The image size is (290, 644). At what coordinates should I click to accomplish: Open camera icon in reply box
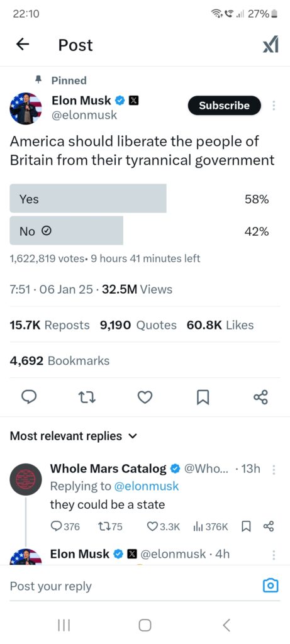pyautogui.click(x=270, y=586)
